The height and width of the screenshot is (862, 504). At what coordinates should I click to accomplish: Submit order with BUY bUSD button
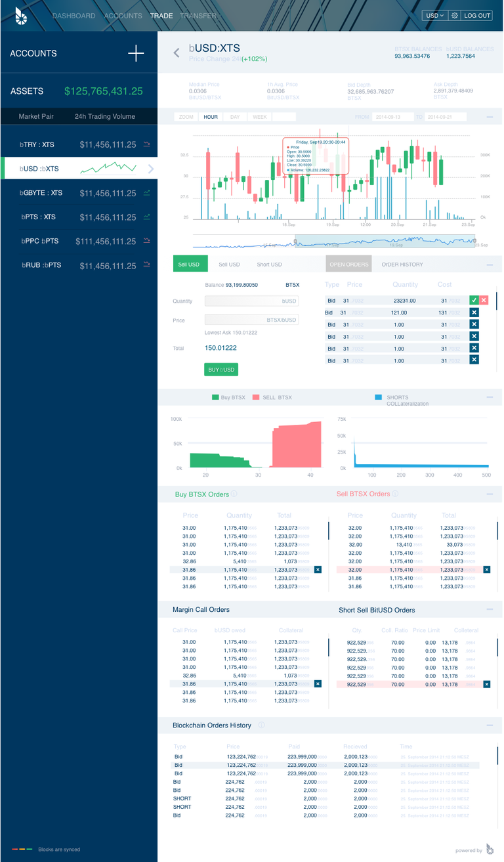click(x=221, y=370)
